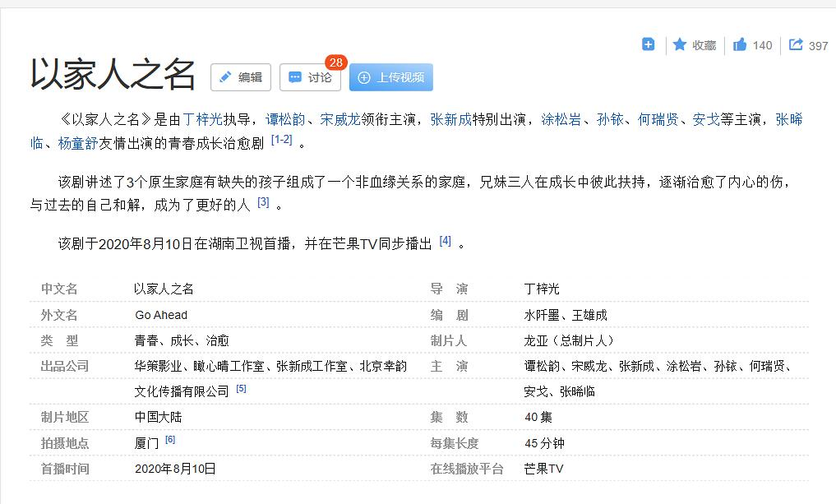Click reference citation [1-2]
Image resolution: width=836 pixels, height=504 pixels.
281,140
